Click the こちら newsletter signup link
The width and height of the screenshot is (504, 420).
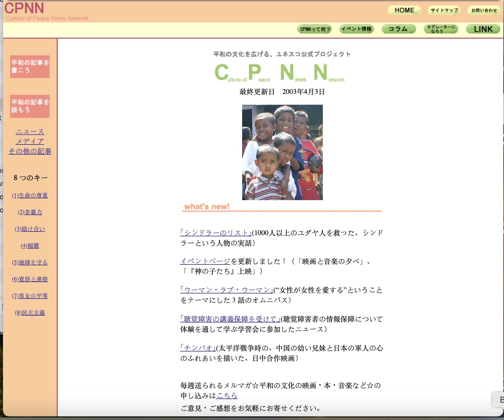pos(227,395)
